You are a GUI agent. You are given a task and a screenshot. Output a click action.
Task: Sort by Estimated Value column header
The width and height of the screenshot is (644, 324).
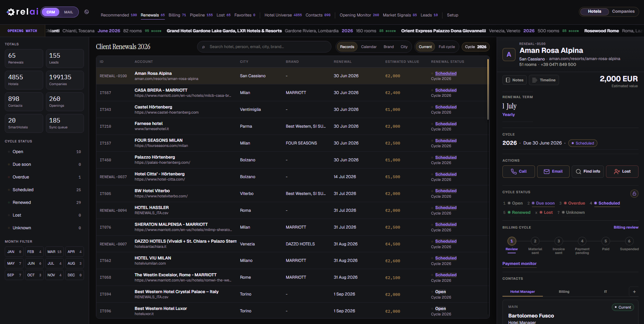tap(402, 62)
